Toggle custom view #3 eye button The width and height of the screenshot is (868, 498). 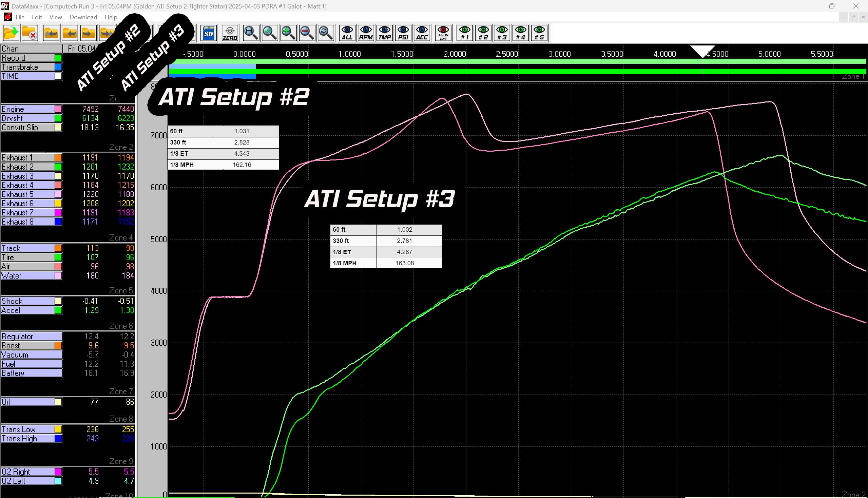click(x=502, y=33)
